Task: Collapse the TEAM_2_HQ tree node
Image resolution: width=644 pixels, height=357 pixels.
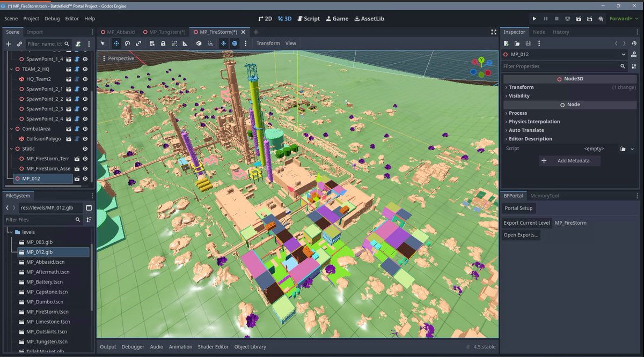Action: tap(11, 69)
